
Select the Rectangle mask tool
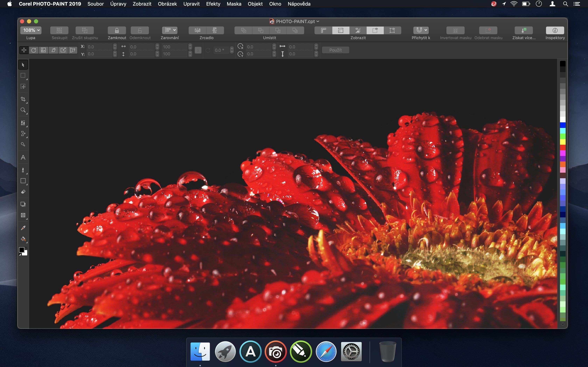click(x=23, y=75)
